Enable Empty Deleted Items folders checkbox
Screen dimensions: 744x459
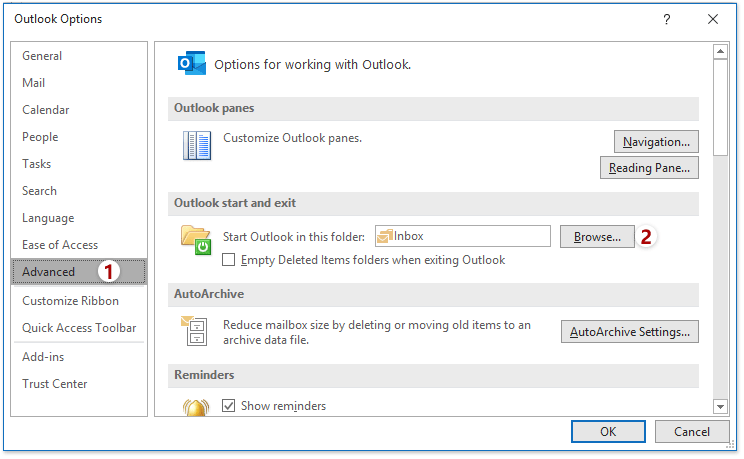click(229, 260)
